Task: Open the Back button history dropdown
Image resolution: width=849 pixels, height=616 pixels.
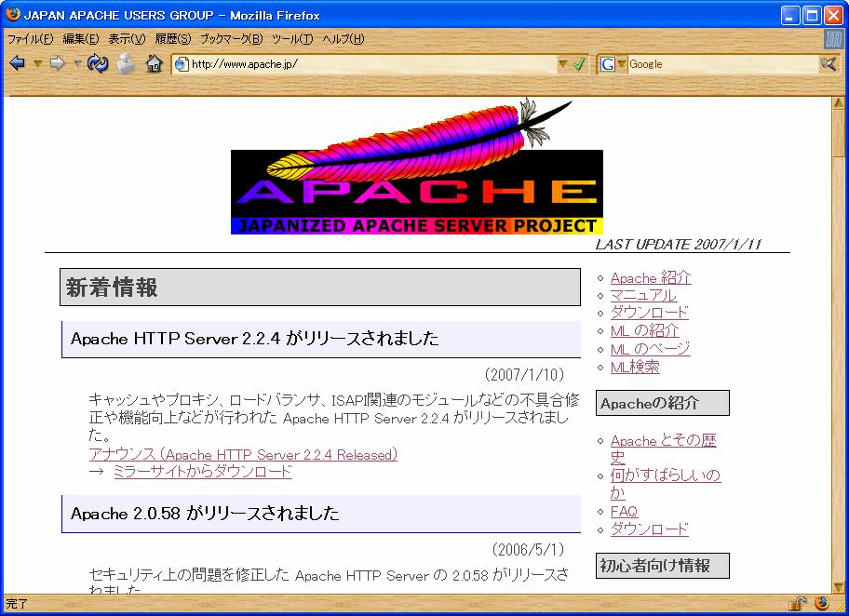Action: click(37, 63)
